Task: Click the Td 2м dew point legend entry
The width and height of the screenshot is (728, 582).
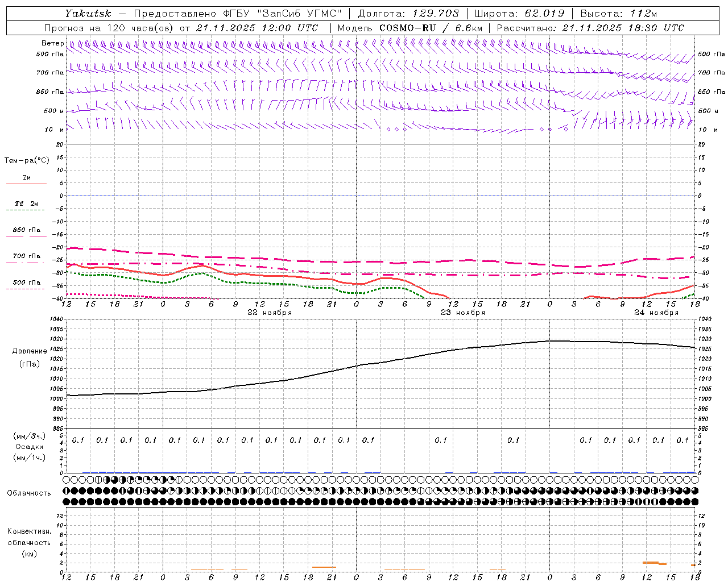Action: (26, 203)
